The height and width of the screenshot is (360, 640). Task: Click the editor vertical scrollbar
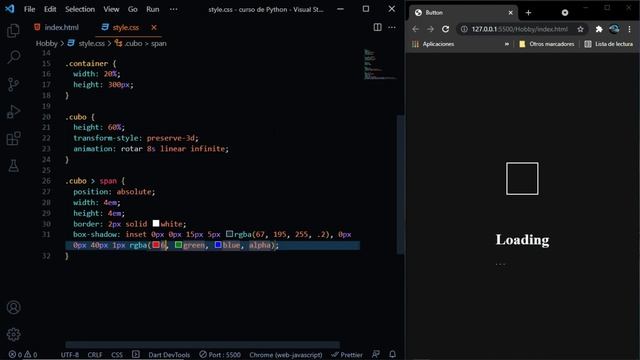click(400, 185)
